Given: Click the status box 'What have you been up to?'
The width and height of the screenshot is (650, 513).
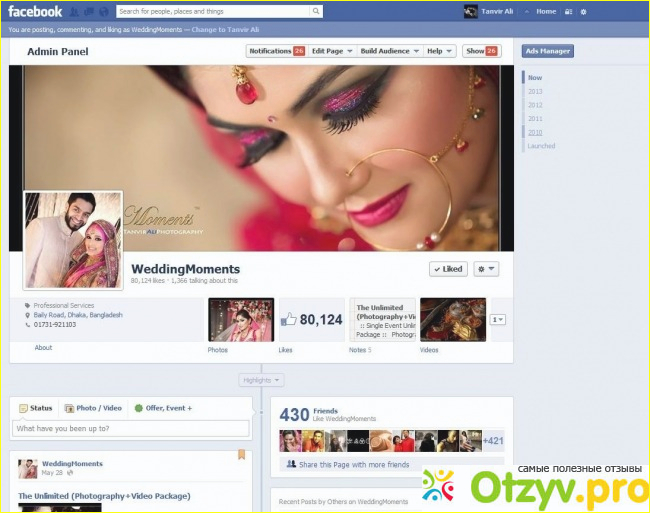Looking at the screenshot, I should pos(131,428).
